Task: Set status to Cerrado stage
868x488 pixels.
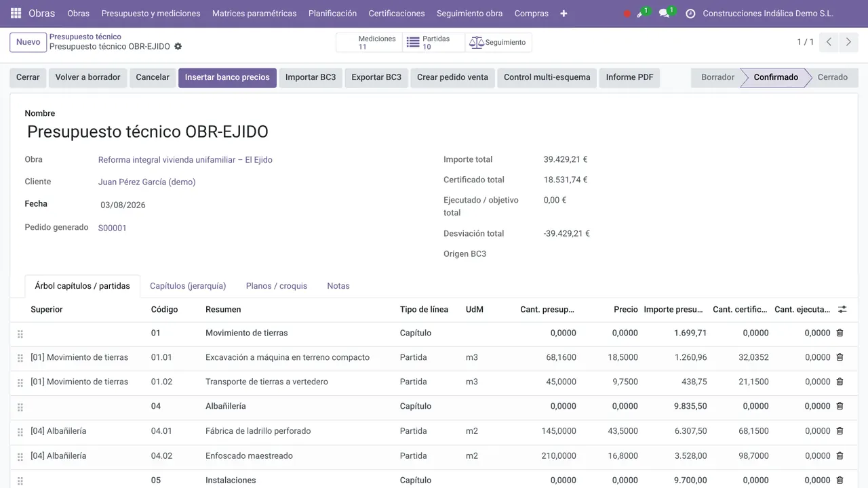Action: [x=833, y=77]
